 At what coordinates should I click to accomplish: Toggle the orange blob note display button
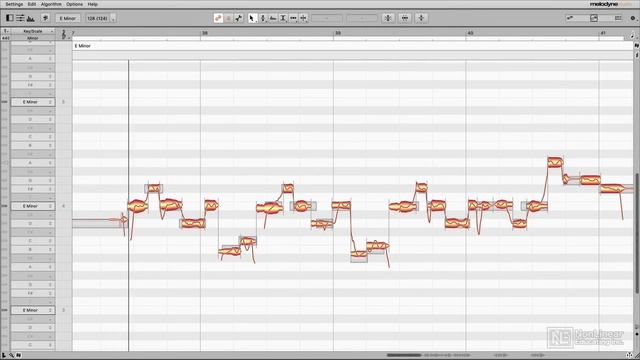tap(218, 18)
